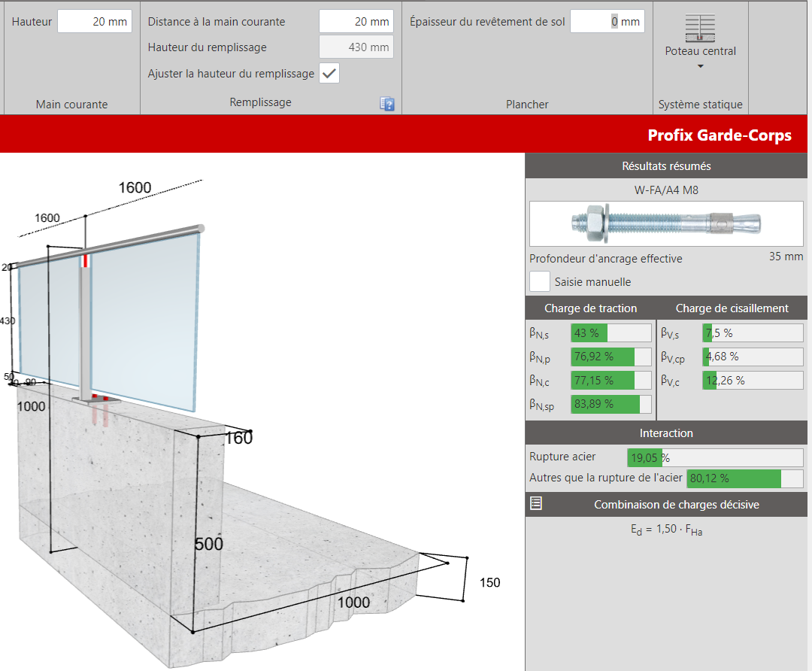Open the Remplissage help icon
The height and width of the screenshot is (671, 812).
[x=387, y=104]
